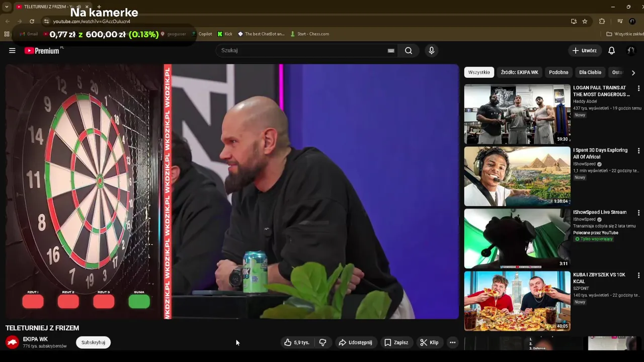Open EKIPA WK channel name link
Screen dimensions: 644x362
coord(35,339)
